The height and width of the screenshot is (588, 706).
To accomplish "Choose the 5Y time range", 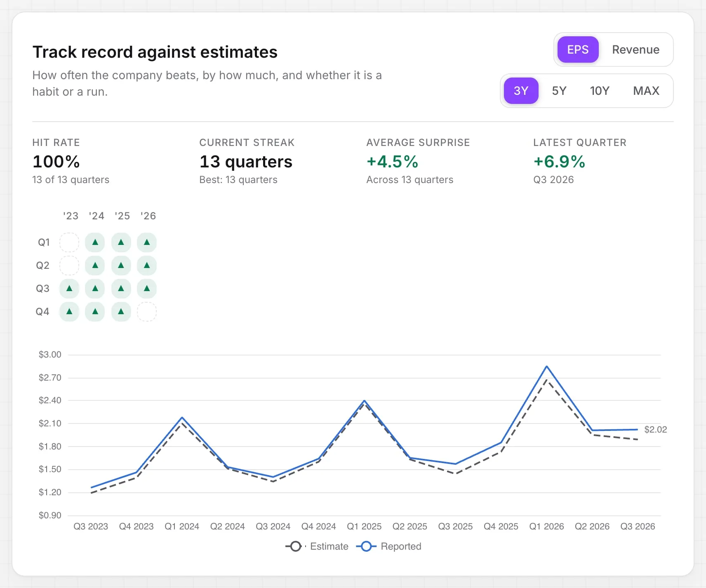I will [559, 91].
